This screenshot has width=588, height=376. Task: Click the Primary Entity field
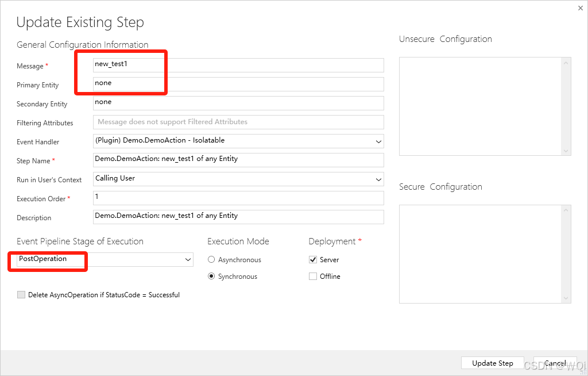[238, 84]
